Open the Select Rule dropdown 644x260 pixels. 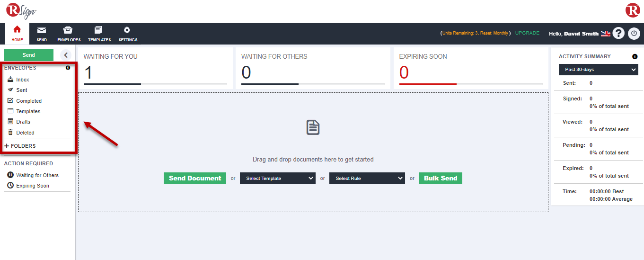click(x=367, y=178)
